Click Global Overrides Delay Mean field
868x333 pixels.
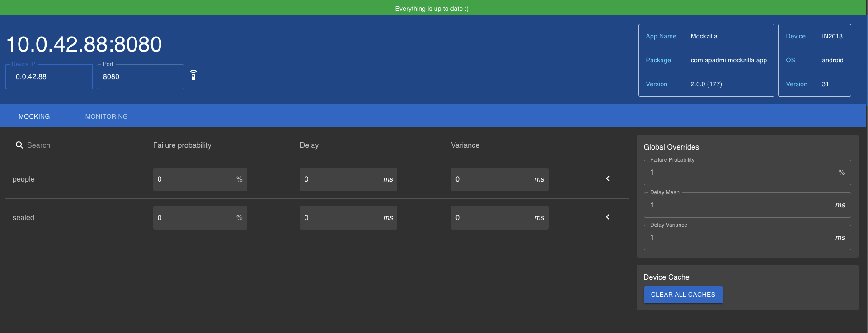[741, 205]
